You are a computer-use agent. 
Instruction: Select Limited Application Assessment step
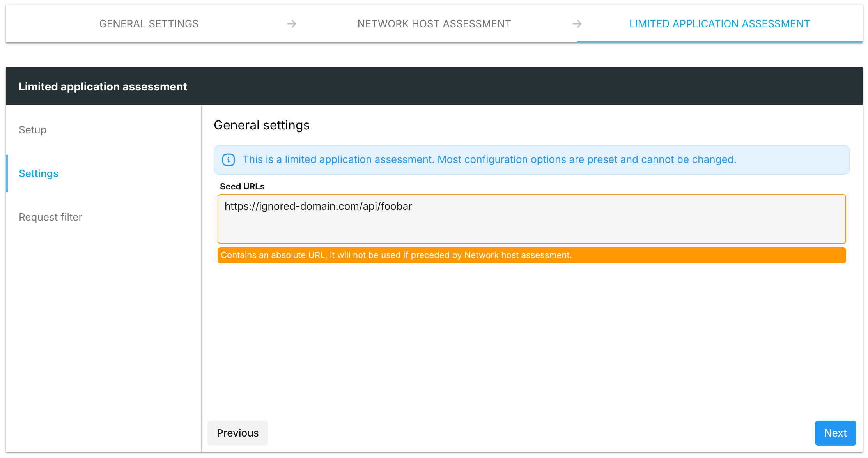719,24
